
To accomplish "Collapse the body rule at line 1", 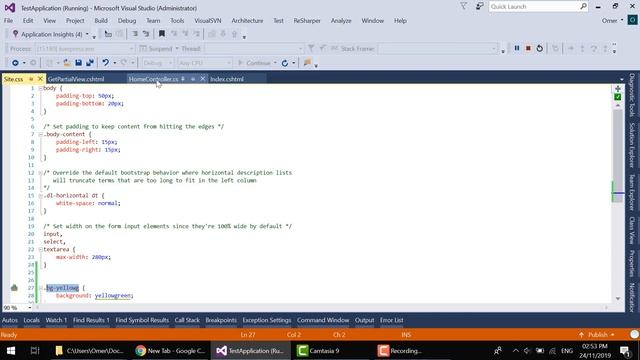I will pyautogui.click(x=40, y=88).
